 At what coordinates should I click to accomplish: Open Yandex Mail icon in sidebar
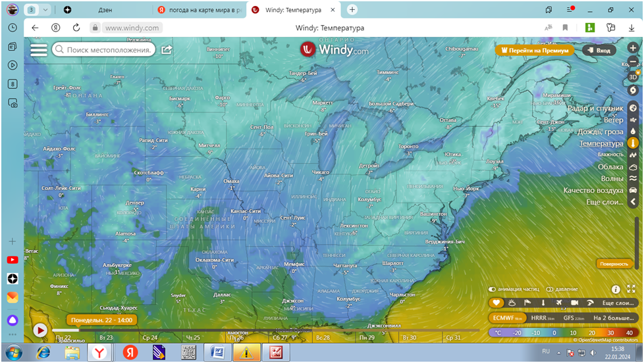pyautogui.click(x=13, y=298)
